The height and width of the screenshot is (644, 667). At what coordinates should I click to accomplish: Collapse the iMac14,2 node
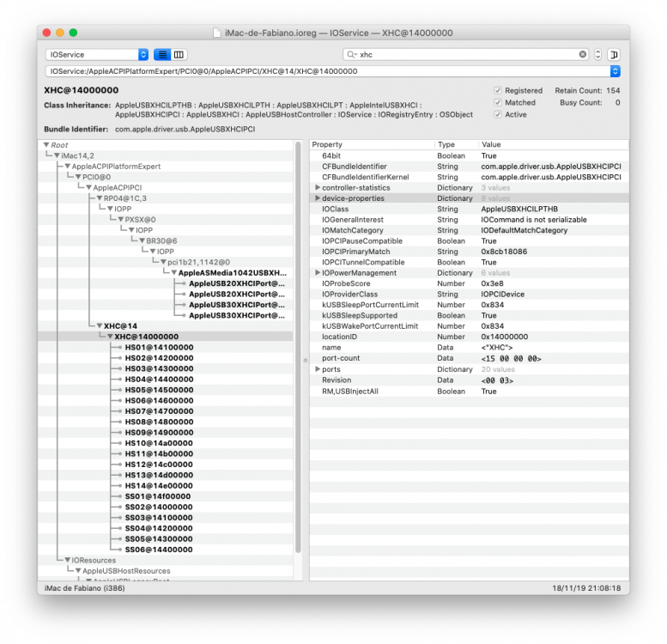pyautogui.click(x=57, y=155)
